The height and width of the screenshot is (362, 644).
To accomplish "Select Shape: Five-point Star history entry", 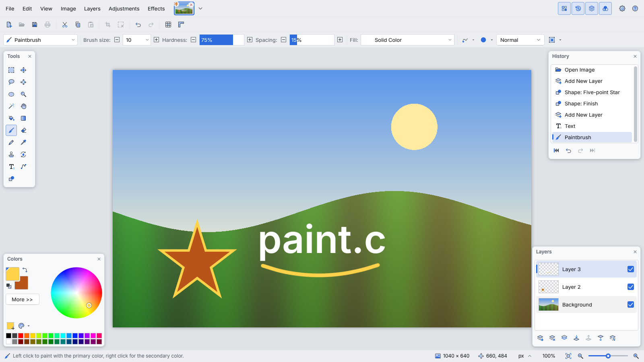I will click(592, 92).
